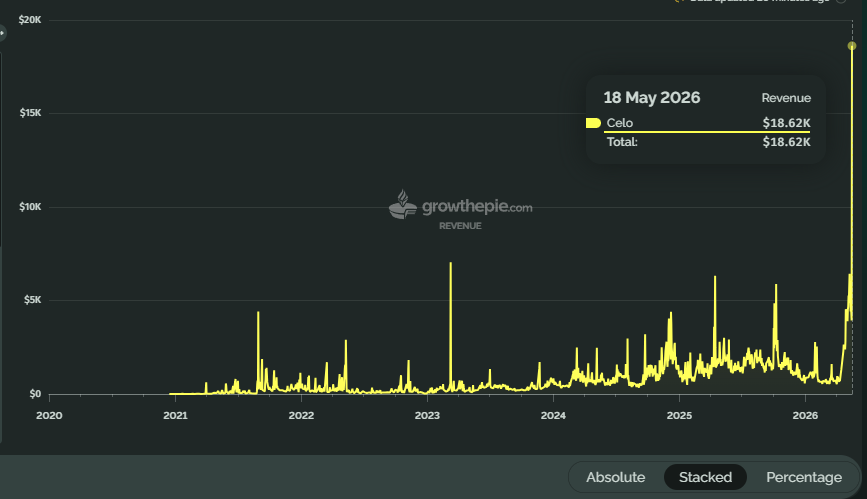The image size is (867, 499).
Task: Select the Stacked chart mode
Action: tap(705, 477)
